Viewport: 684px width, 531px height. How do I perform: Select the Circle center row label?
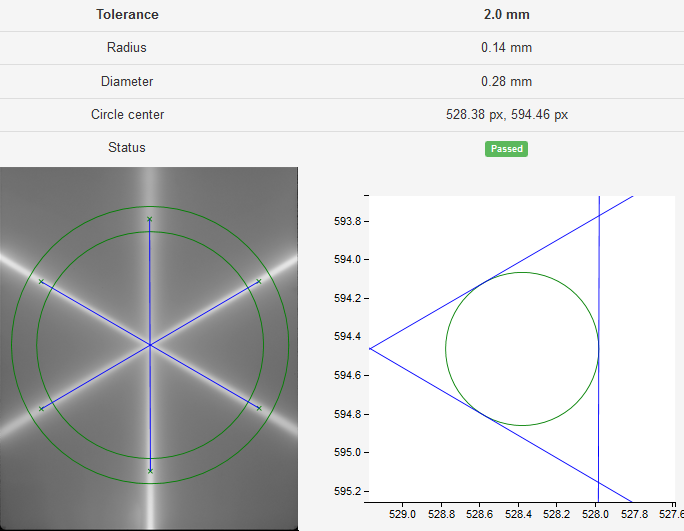(127, 114)
